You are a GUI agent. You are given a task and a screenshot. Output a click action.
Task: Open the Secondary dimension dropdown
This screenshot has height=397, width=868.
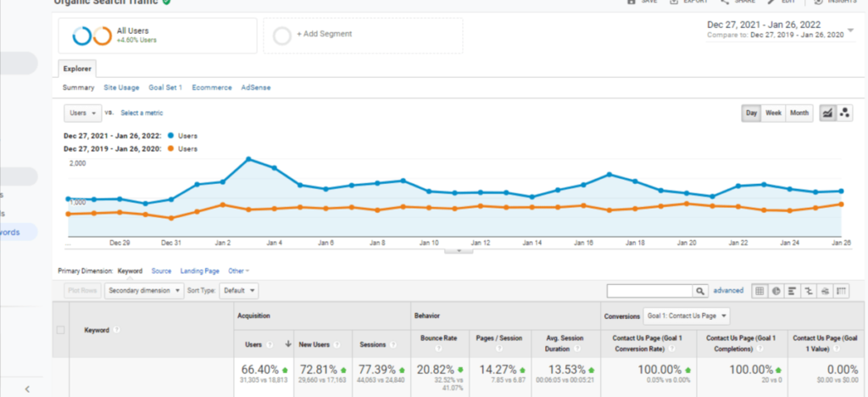pyautogui.click(x=144, y=291)
